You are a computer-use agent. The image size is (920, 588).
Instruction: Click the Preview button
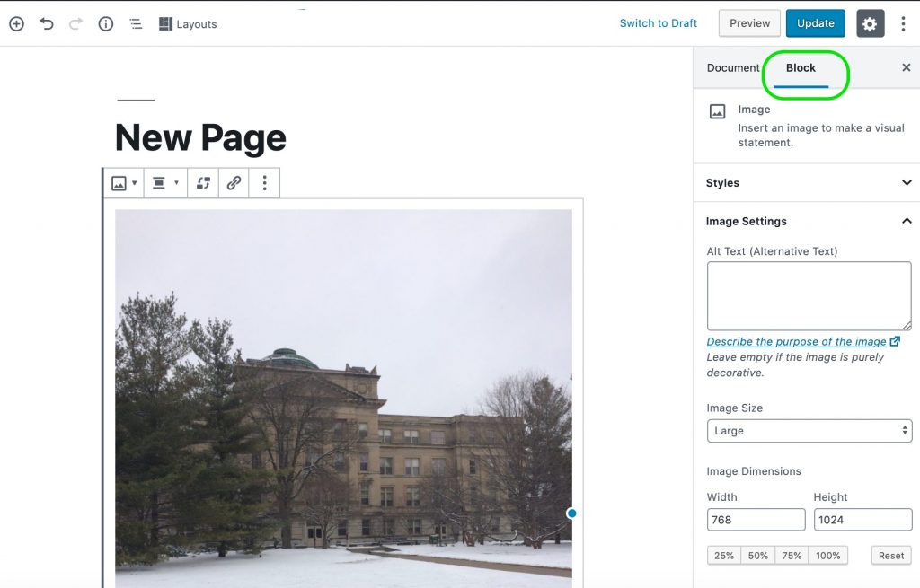click(x=749, y=23)
